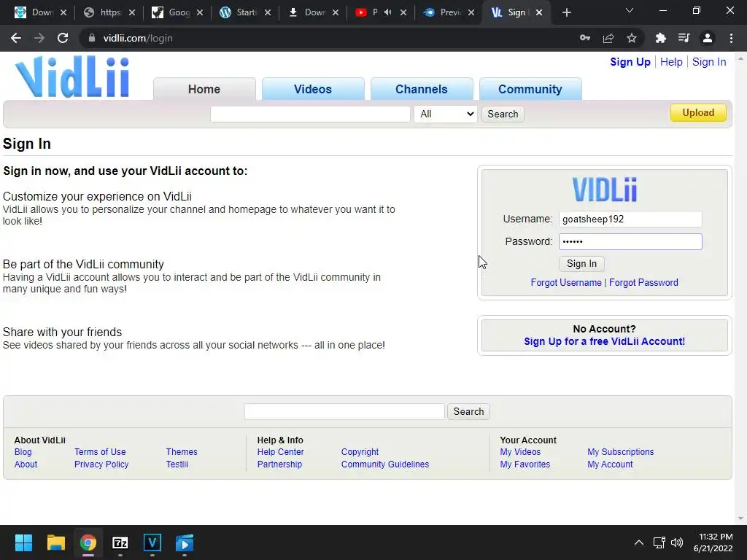Open Windows Start menu
Image resolution: width=747 pixels, height=560 pixels.
(x=23, y=542)
